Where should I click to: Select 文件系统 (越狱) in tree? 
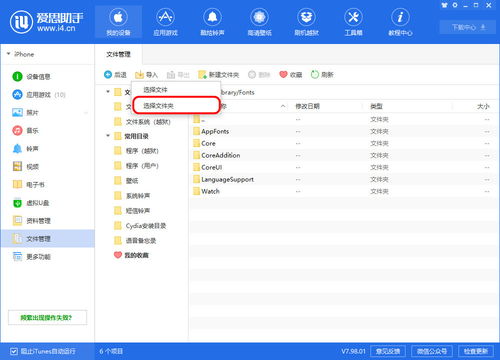click(142, 122)
